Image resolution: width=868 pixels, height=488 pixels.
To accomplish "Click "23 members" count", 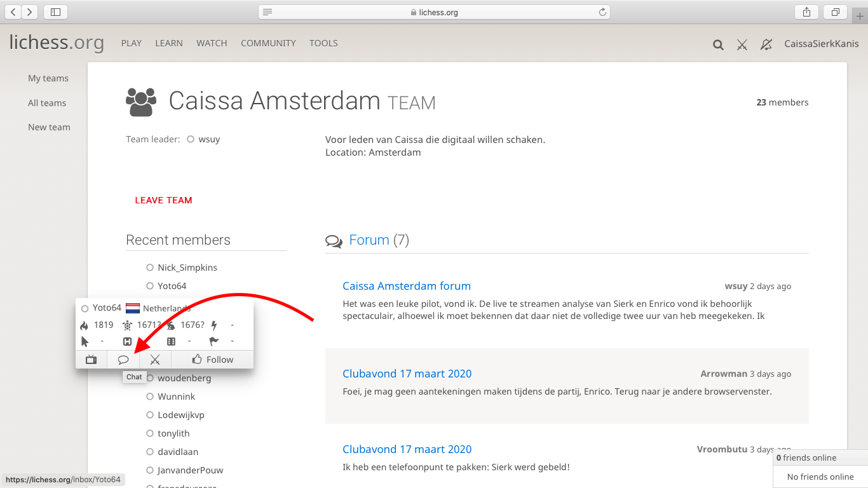I will [x=782, y=102].
